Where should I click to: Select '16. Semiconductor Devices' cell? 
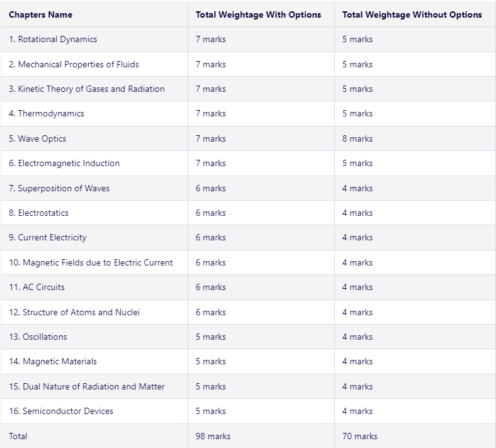click(60, 411)
